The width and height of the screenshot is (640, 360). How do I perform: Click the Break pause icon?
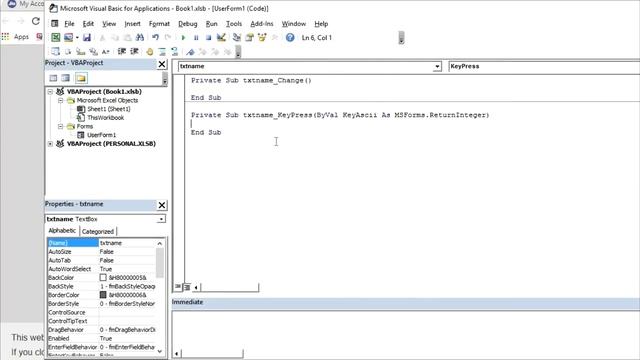coord(196,38)
